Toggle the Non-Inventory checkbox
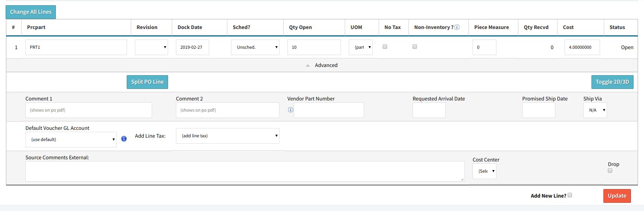The image size is (644, 211). pyautogui.click(x=415, y=47)
